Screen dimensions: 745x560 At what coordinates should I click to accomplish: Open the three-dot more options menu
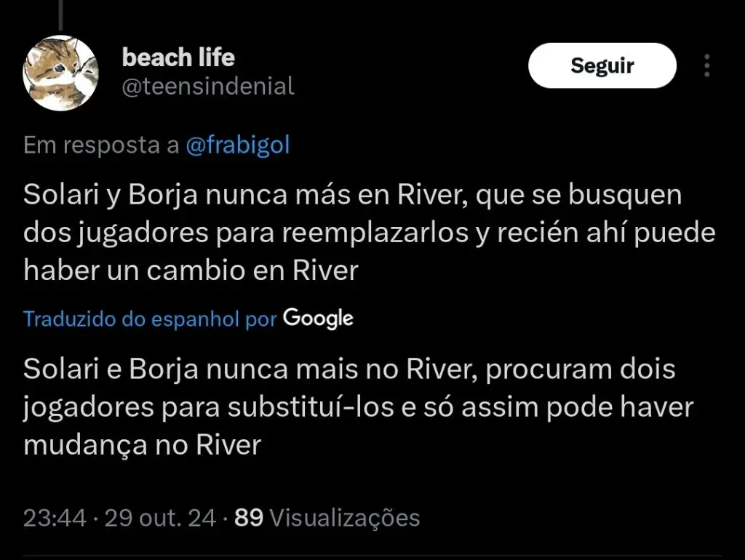(706, 66)
